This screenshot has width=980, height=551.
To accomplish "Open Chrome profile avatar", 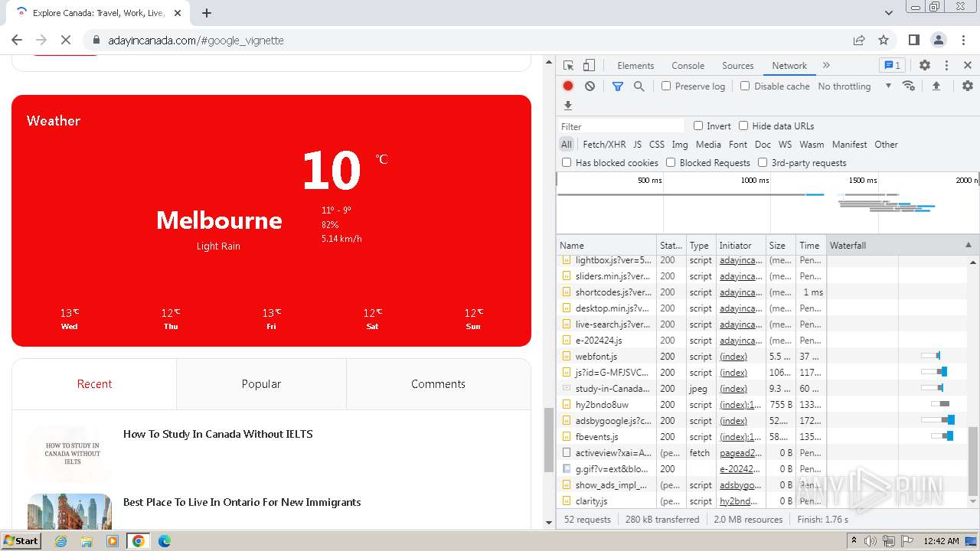I will (938, 40).
